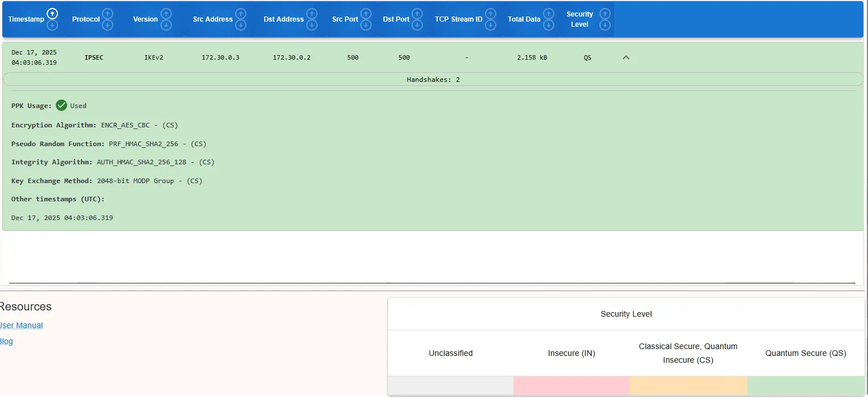Screen dimensions: 868x398
Task: Click the Handshakes: 2 expander bar
Action: coord(434,79)
